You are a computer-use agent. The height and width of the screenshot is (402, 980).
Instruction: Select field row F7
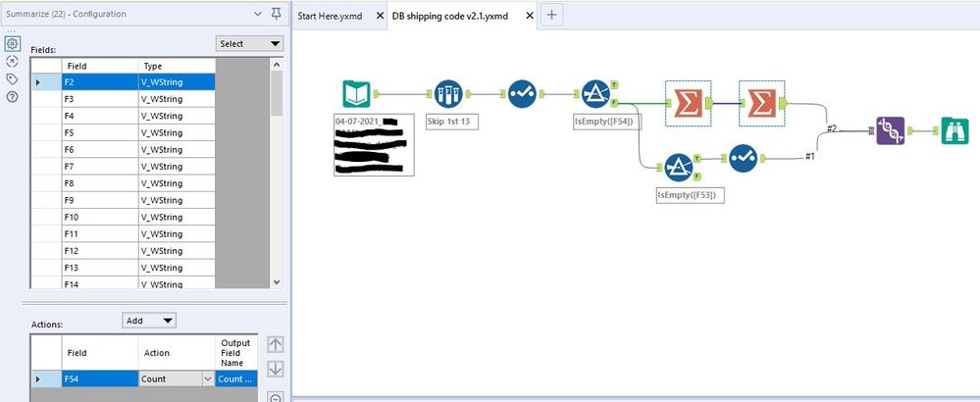click(x=124, y=166)
